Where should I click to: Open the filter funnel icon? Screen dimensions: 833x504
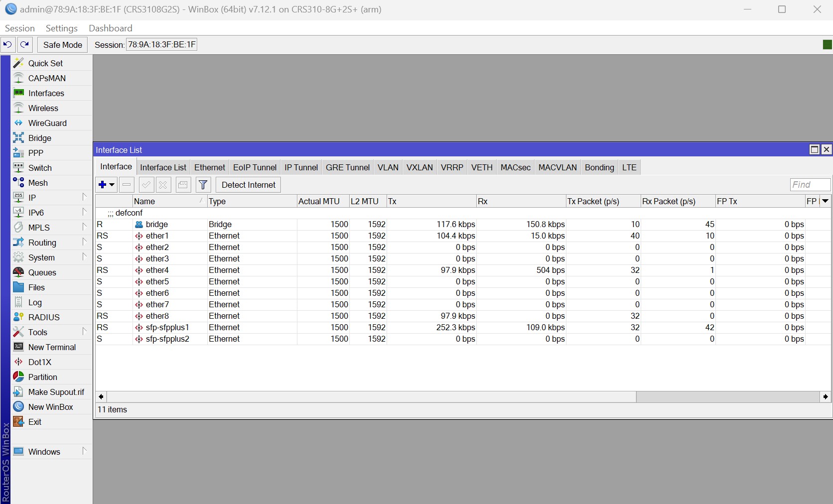point(203,185)
